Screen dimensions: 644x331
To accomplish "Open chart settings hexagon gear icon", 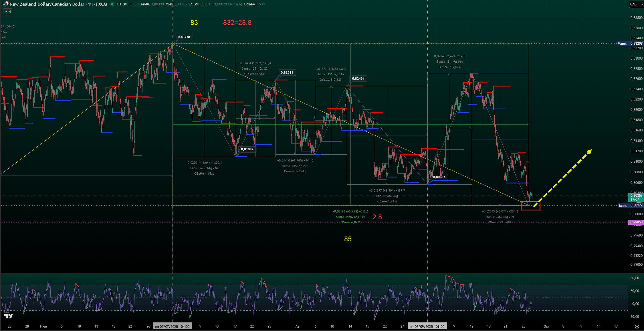I will coord(637,326).
